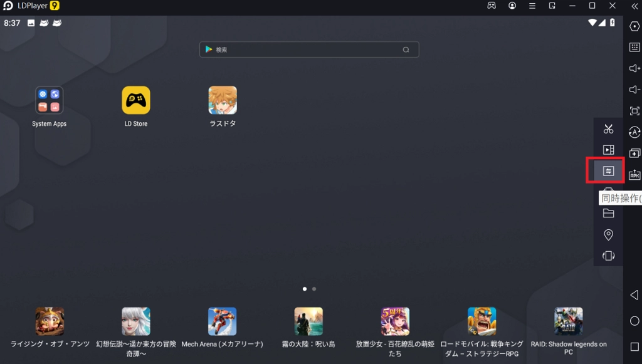
Task: Open 幻想伝説 game in the dock
Action: coord(136,321)
